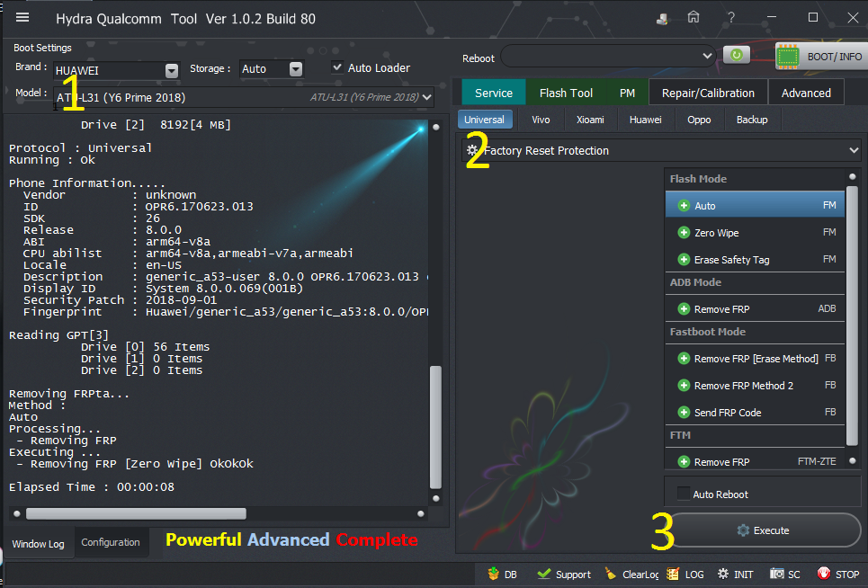
Task: Click green plus icon beside Erase Safety Tag
Action: click(x=684, y=260)
